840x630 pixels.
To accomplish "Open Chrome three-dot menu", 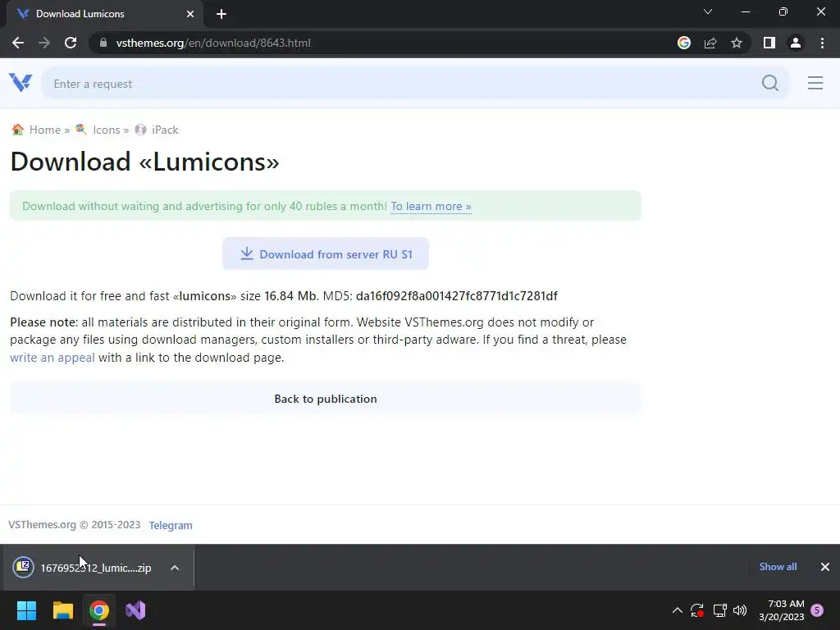I will [x=822, y=43].
